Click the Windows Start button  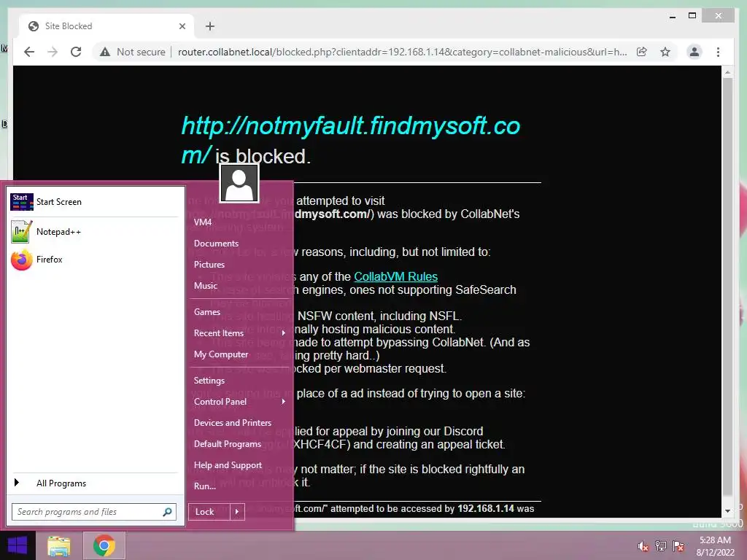pyautogui.click(x=18, y=545)
